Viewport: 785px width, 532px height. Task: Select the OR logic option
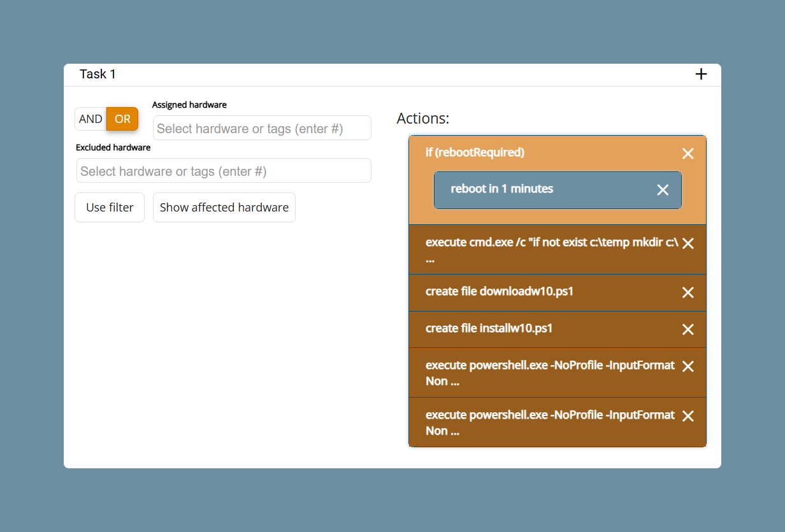tap(122, 119)
